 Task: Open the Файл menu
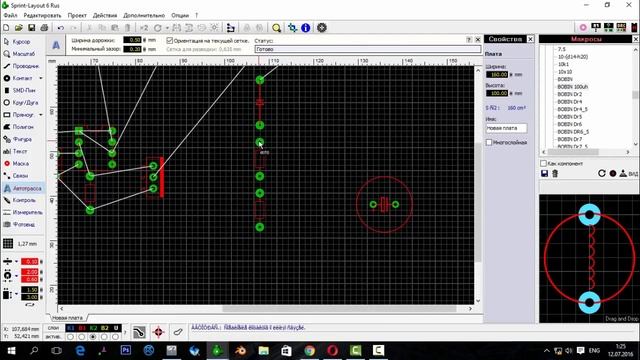click(x=10, y=15)
